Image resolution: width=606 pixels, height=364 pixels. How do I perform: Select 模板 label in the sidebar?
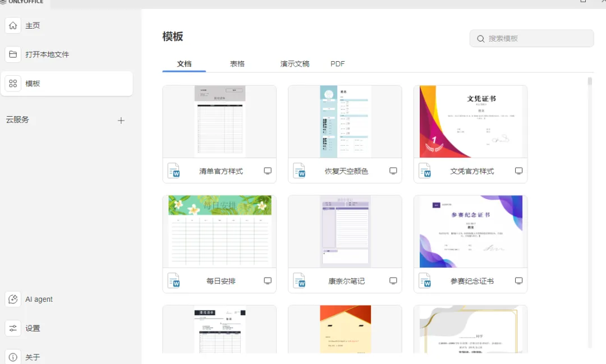point(33,84)
